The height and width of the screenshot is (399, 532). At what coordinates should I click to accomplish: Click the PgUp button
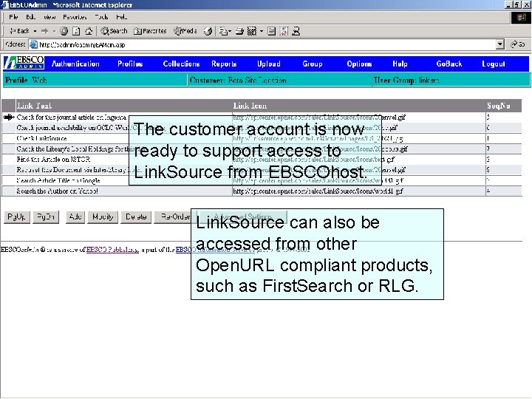[16, 216]
